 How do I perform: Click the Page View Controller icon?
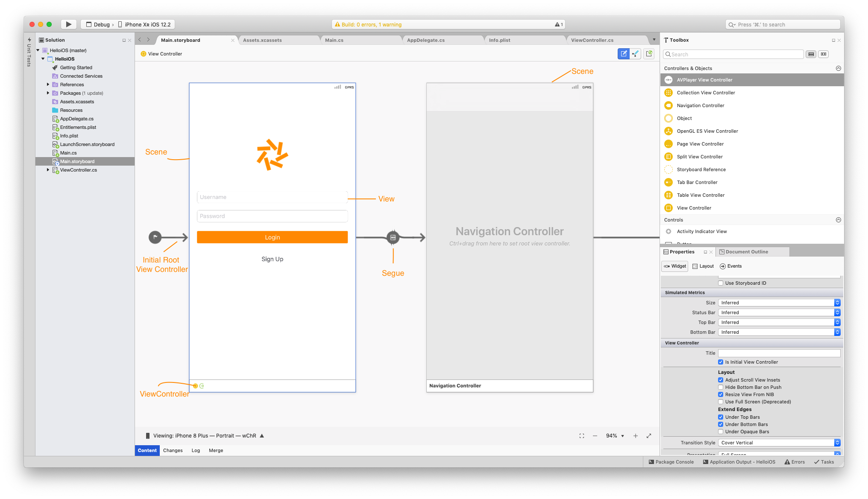[x=669, y=143]
